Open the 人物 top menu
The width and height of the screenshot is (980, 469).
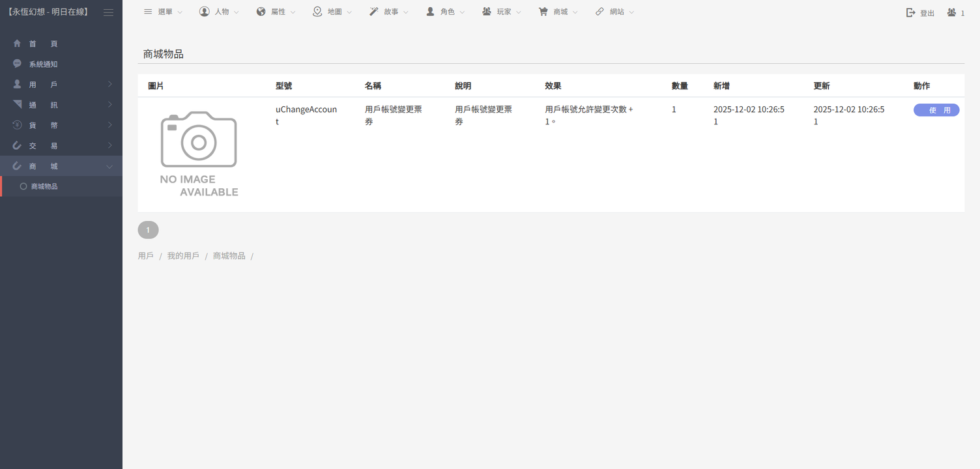point(219,12)
